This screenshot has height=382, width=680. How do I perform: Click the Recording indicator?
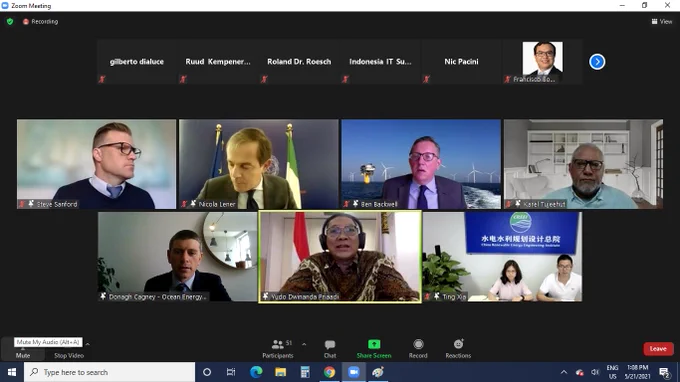(40, 21)
